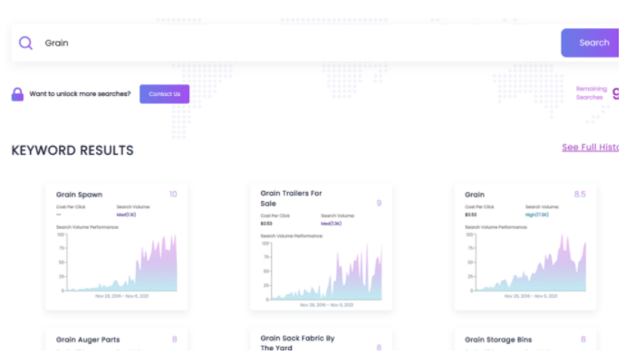Open the See Full History link
Image resolution: width=626 pixels, height=364 pixels.
click(590, 148)
